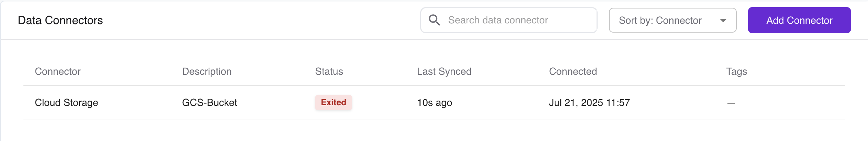Click the Description column header

[x=207, y=72]
